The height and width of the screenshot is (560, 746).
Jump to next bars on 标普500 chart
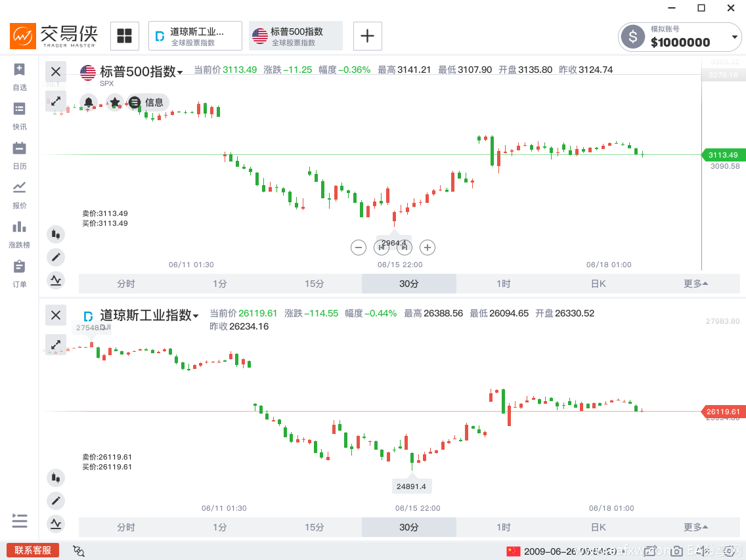click(405, 248)
